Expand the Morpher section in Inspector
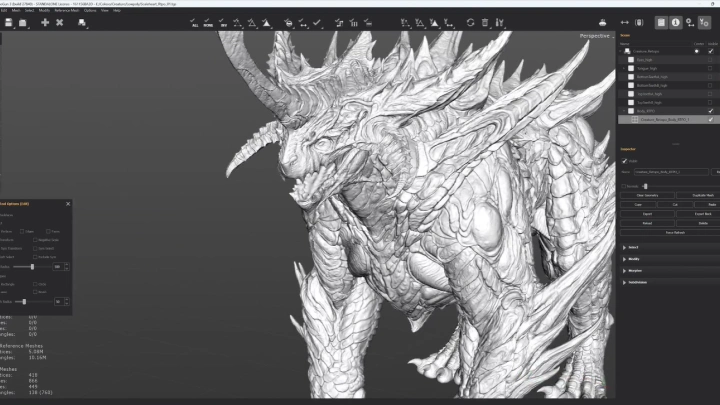Viewport: 720px width, 405px height. [x=624, y=271]
